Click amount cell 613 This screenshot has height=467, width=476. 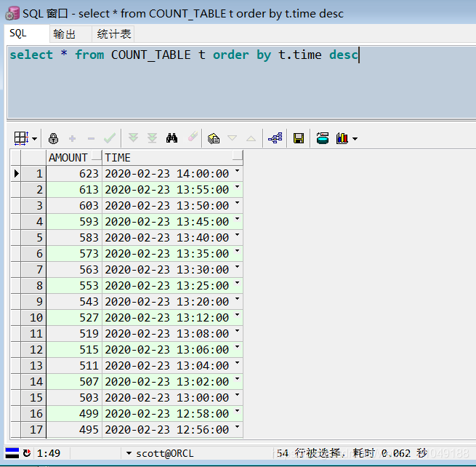pyautogui.click(x=74, y=190)
